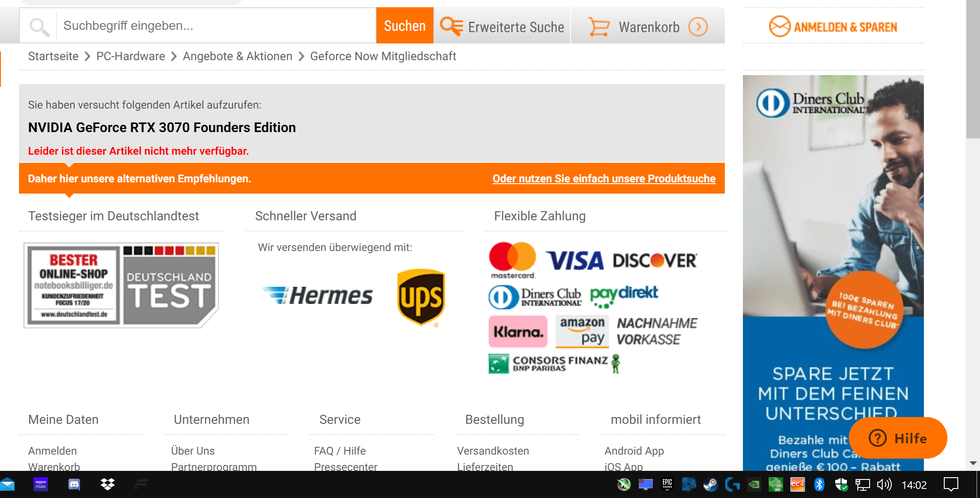The height and width of the screenshot is (498, 980).
Task: Open the Über Uns footer link
Action: 193,451
